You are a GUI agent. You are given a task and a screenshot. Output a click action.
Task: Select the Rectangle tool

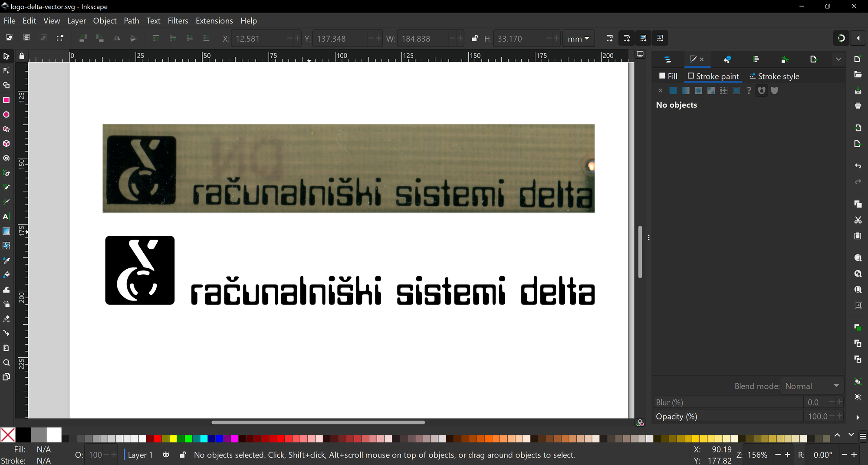(x=6, y=100)
